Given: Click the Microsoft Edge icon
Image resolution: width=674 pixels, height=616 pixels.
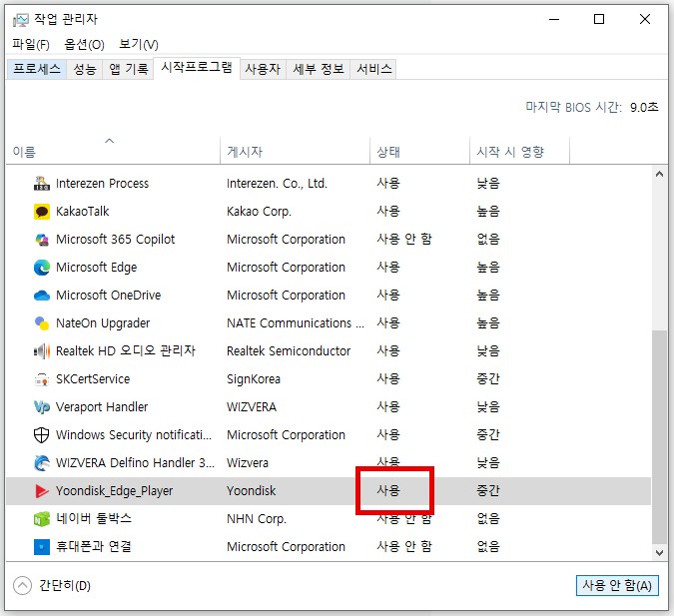Looking at the screenshot, I should point(42,268).
